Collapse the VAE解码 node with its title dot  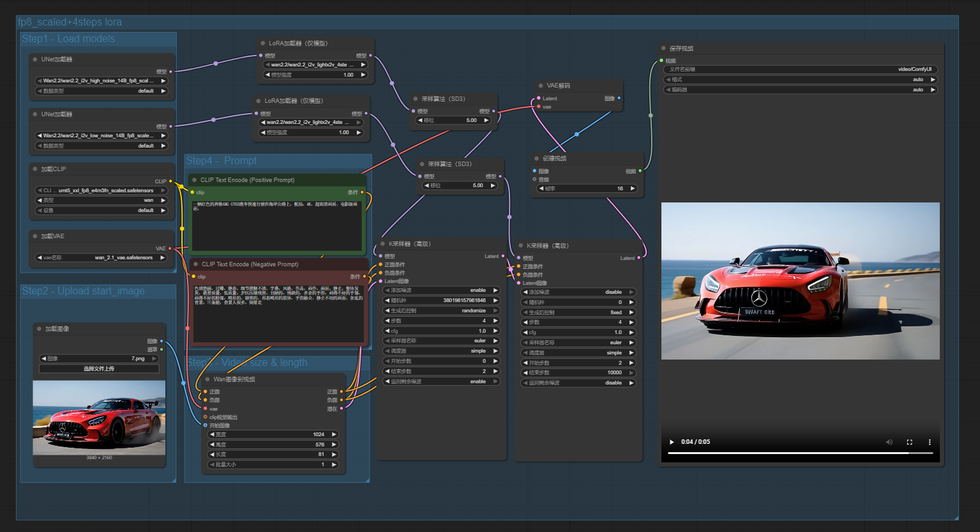pyautogui.click(x=541, y=86)
